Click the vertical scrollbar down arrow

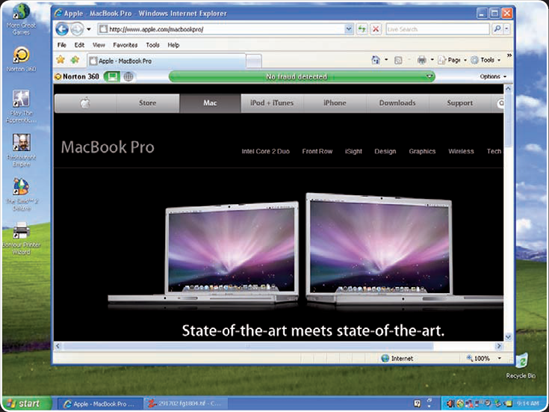tap(508, 337)
